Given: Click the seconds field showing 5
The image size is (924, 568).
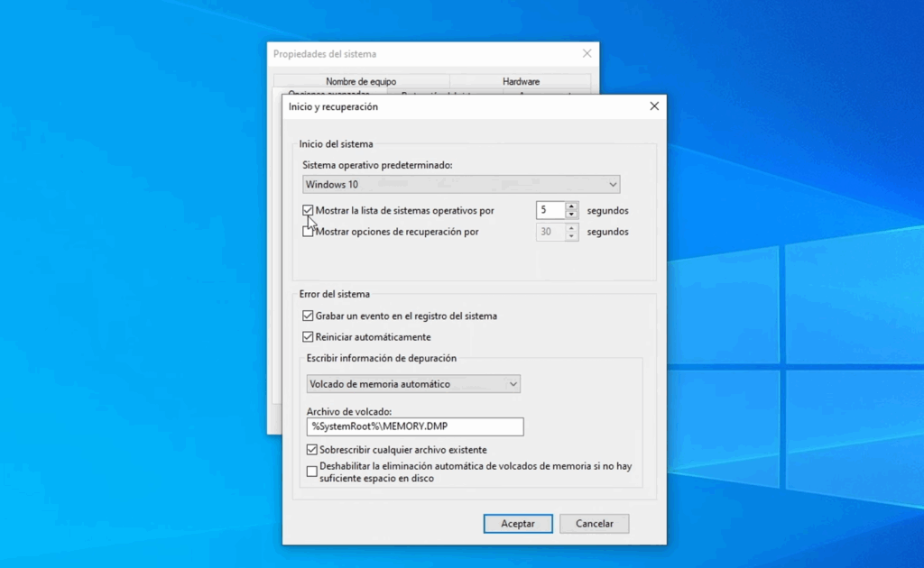Looking at the screenshot, I should [x=550, y=210].
